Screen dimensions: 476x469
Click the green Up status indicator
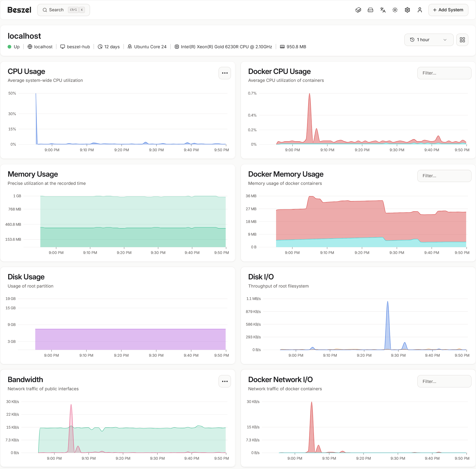coord(9,47)
